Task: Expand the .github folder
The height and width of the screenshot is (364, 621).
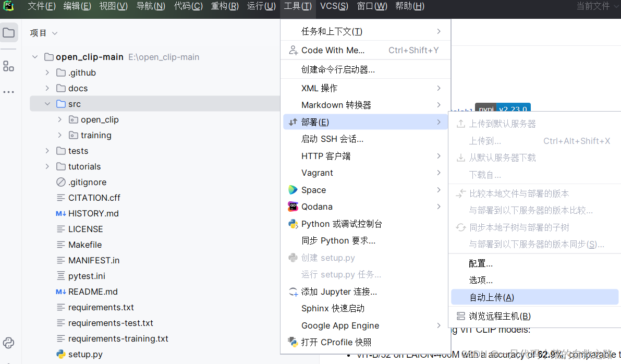Action: point(47,72)
